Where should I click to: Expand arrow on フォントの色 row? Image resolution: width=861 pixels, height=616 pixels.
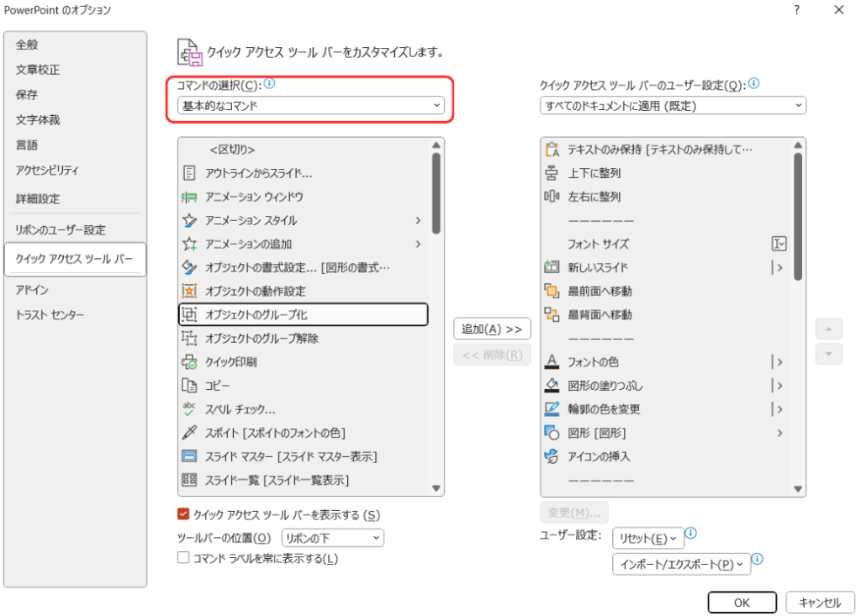(x=778, y=362)
